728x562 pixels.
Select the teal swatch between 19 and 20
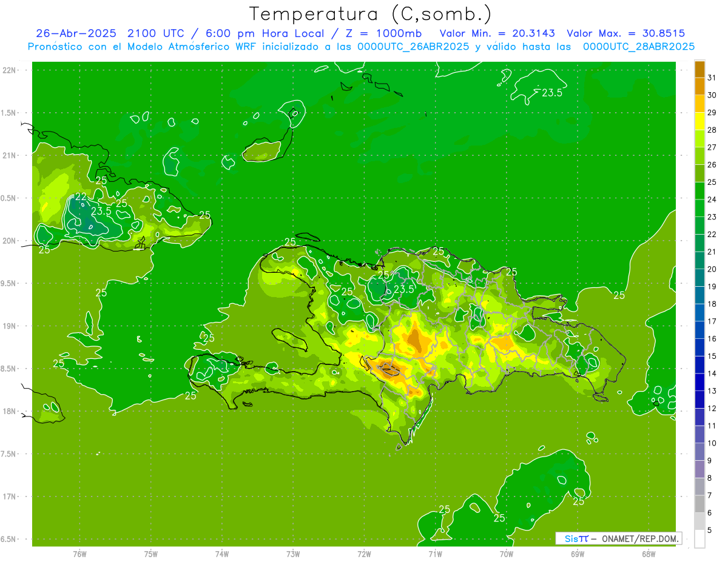coord(699,278)
